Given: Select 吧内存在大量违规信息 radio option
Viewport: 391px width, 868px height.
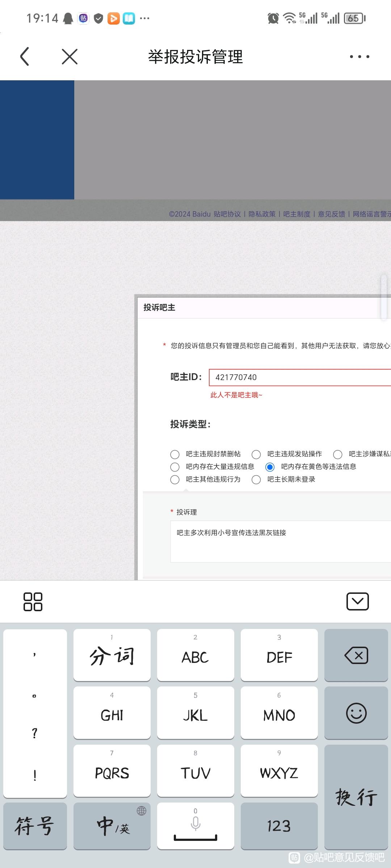Looking at the screenshot, I should pos(175,467).
